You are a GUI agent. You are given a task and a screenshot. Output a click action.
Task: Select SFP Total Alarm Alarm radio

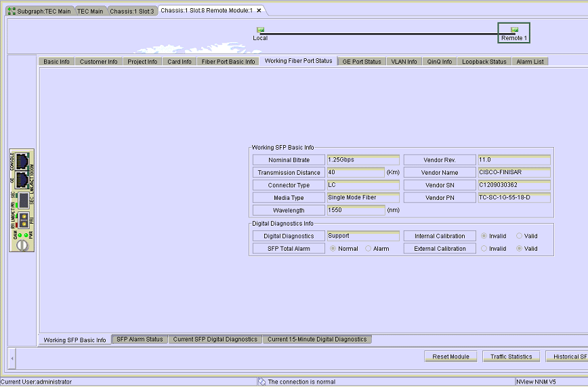(x=369, y=249)
